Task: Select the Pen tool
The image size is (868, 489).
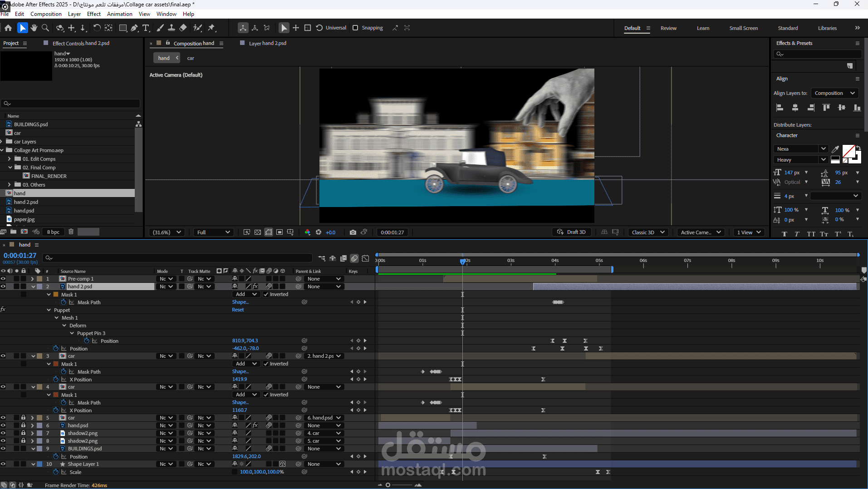Action: tap(134, 28)
